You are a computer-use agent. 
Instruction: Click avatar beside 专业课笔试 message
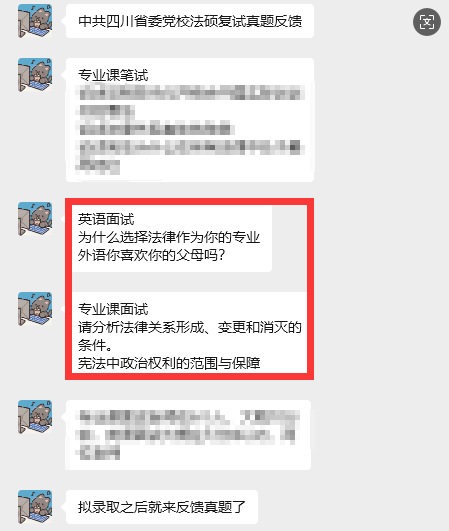[x=35, y=75]
